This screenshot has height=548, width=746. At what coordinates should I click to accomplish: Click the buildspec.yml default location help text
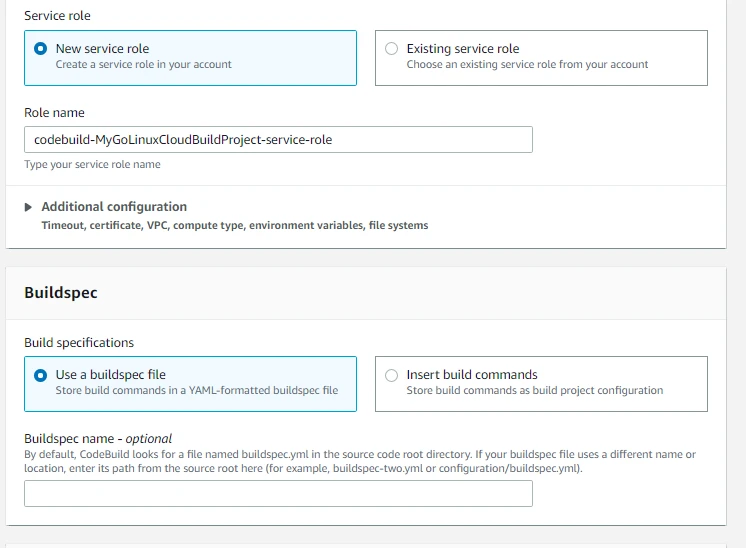pos(360,461)
